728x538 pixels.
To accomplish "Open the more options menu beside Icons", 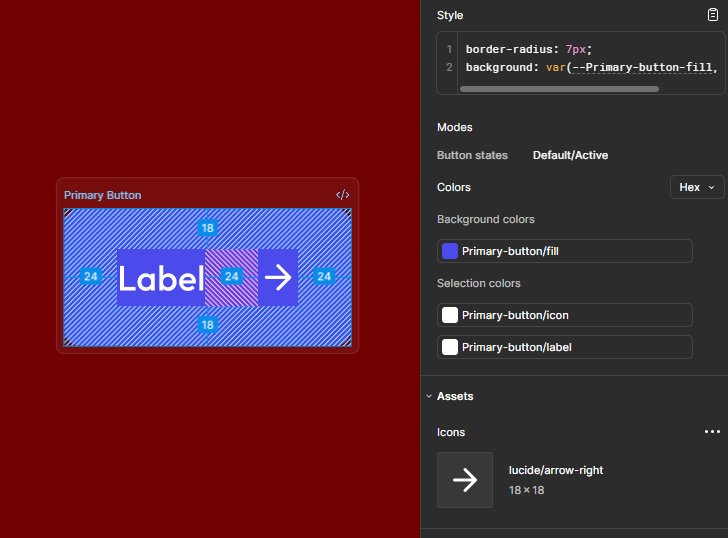I will (712, 432).
